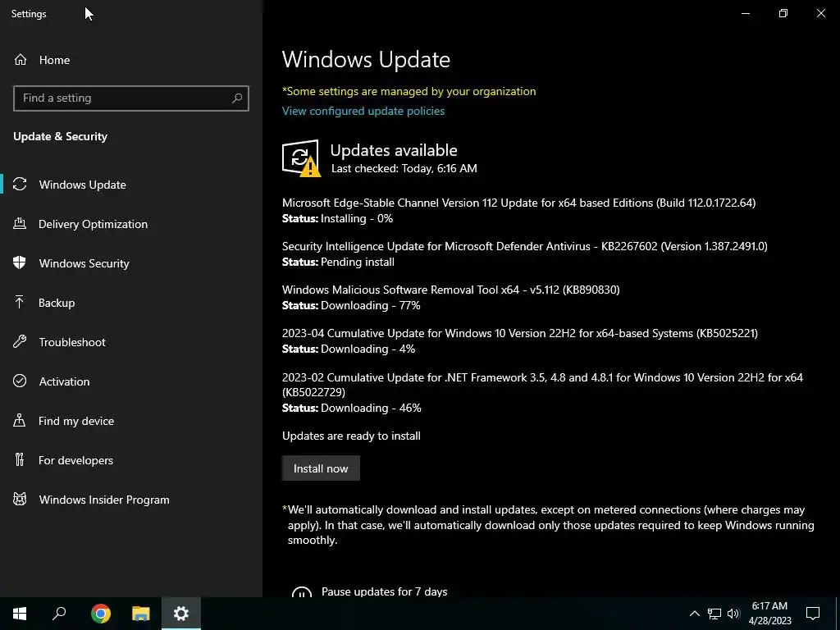Click the For developers tools icon
The image size is (840, 630).
click(x=20, y=459)
